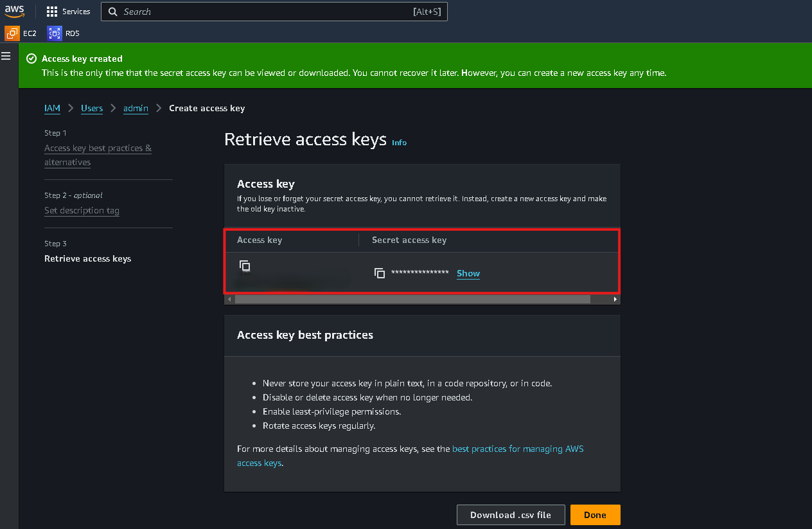Return to Set description tag step
812x529 pixels.
click(82, 210)
